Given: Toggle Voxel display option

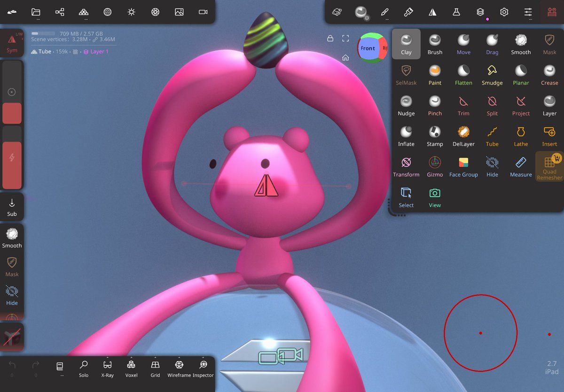Looking at the screenshot, I should [131, 368].
